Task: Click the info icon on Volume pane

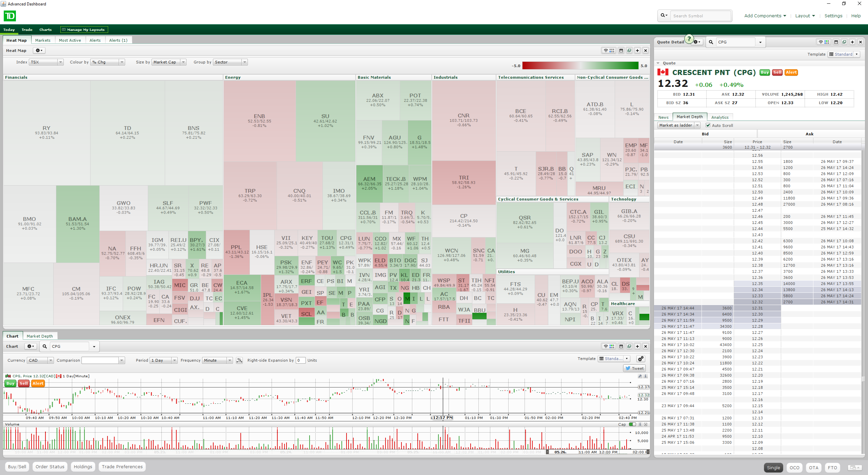Action: tap(640, 424)
